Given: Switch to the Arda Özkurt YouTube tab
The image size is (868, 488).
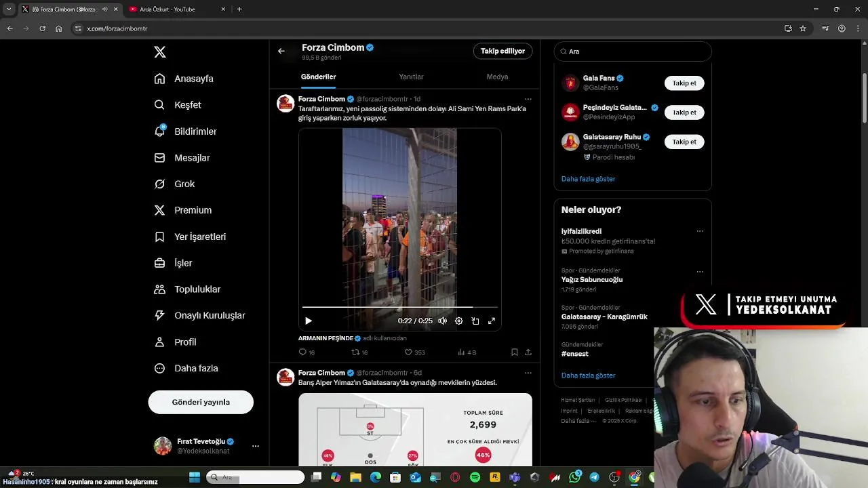Looking at the screenshot, I should coord(178,9).
